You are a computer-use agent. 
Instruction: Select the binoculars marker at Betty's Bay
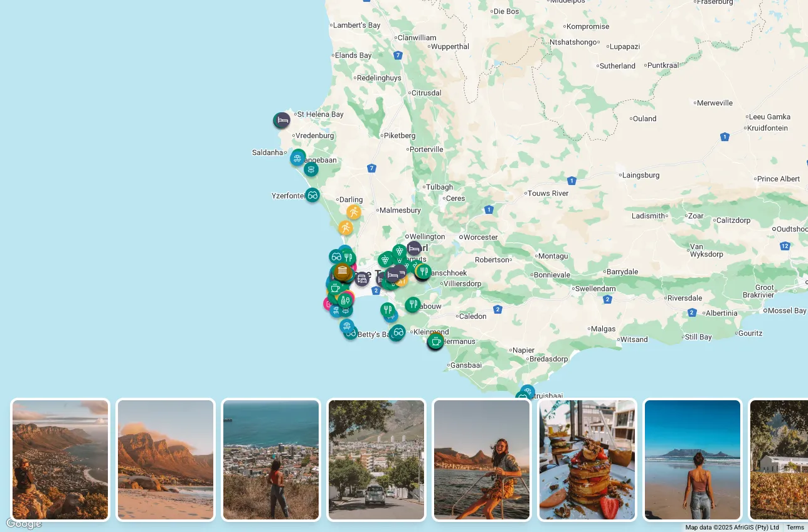pos(351,332)
